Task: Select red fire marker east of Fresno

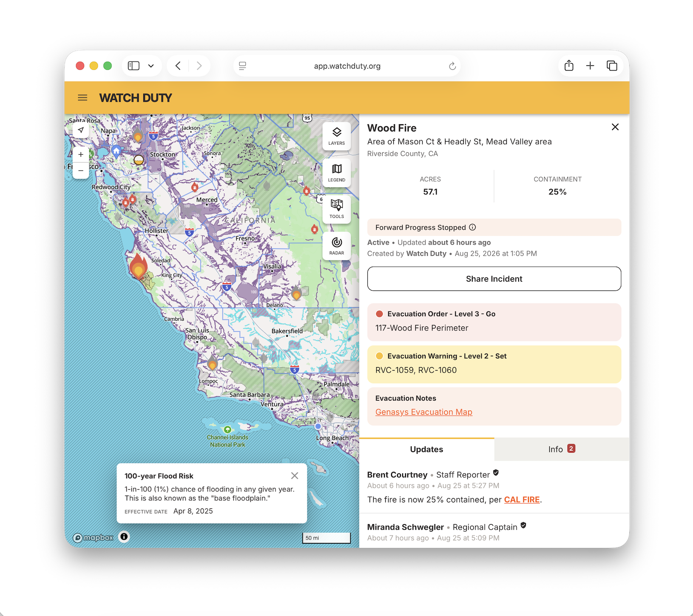Action: tap(315, 229)
